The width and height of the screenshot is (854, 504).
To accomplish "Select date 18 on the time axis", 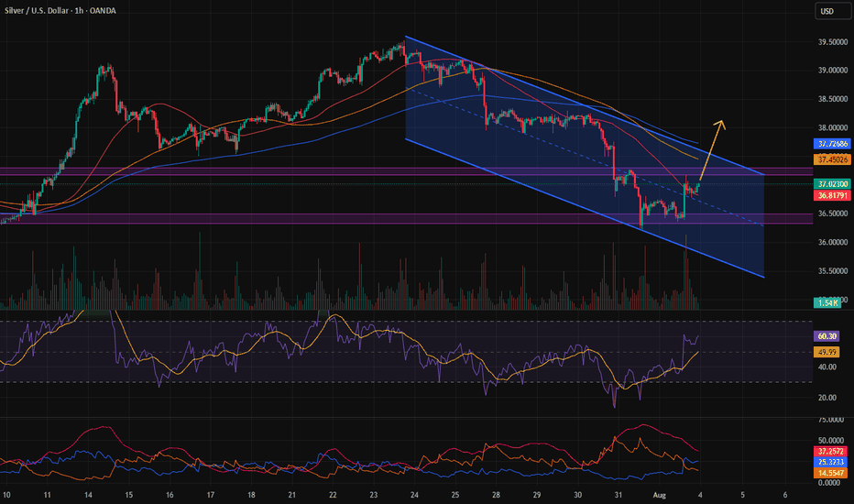I will point(251,495).
